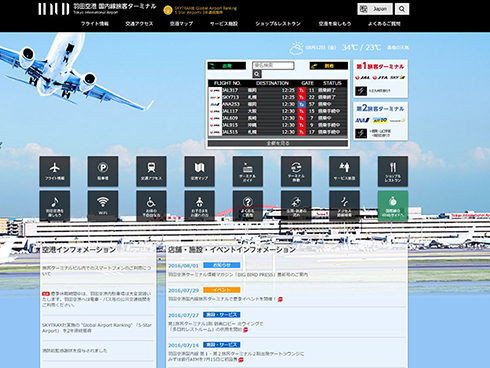Click the JTA logo under Terminal 1
The height and width of the screenshot is (368, 490).
pyautogui.click(x=380, y=78)
